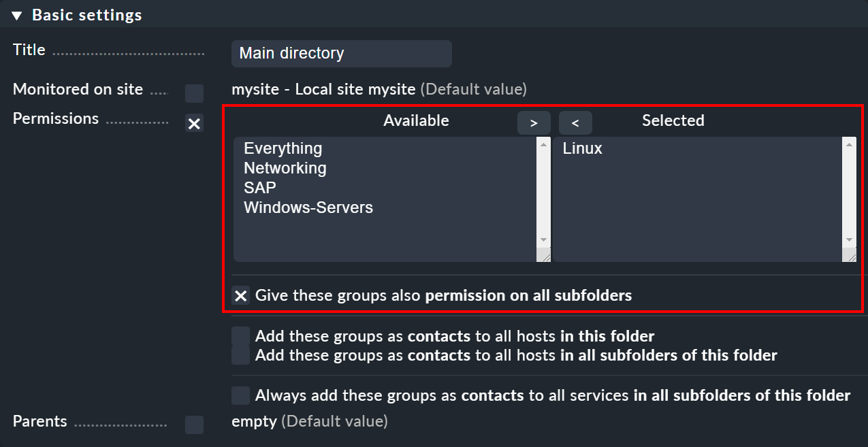Click the Monitored on site label
Screen dimensions: 868x447
78,89
